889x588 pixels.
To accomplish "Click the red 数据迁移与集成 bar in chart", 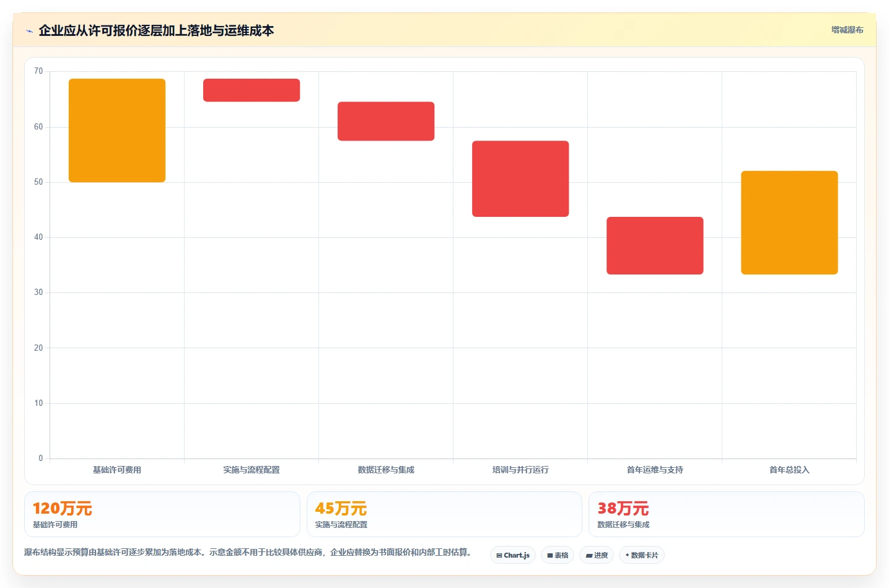I will tap(386, 121).
